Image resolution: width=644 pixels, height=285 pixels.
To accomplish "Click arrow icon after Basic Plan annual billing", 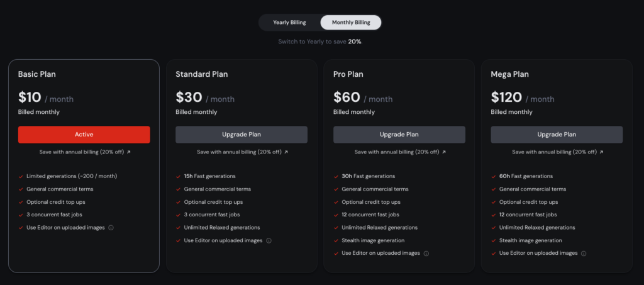I will [x=128, y=152].
